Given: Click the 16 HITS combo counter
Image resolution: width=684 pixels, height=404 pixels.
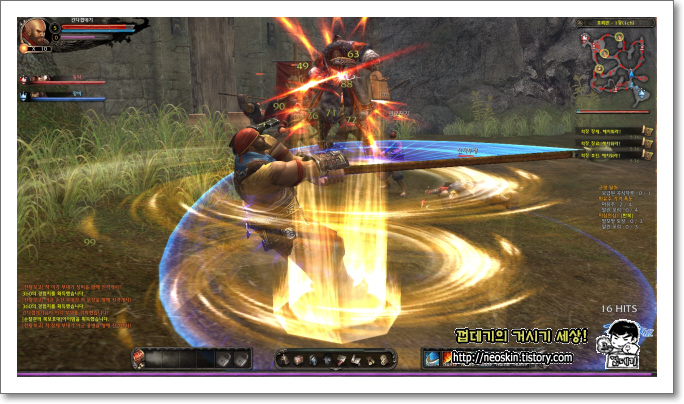Looking at the screenshot, I should (619, 308).
